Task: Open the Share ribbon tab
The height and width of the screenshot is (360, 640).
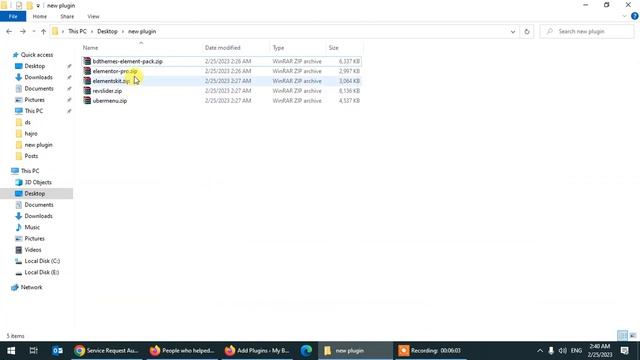Action: pos(67,16)
